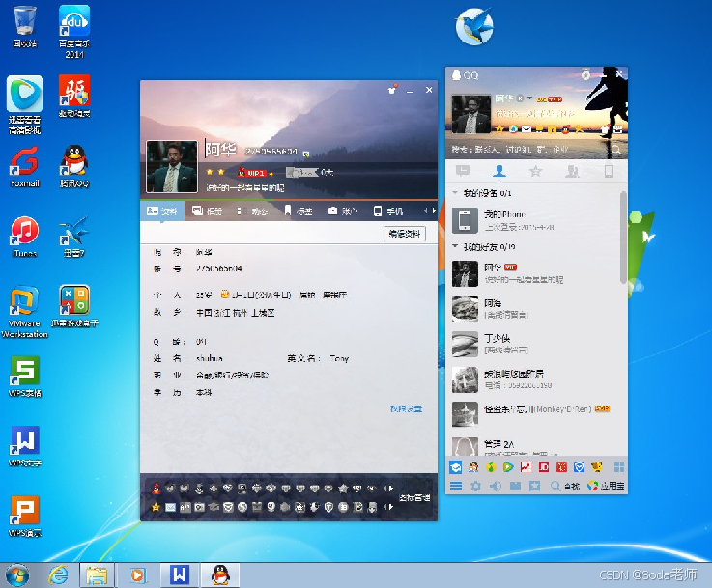Select friend 阿华 in the friends list
This screenshot has width=712, height=588.
pyautogui.click(x=533, y=273)
